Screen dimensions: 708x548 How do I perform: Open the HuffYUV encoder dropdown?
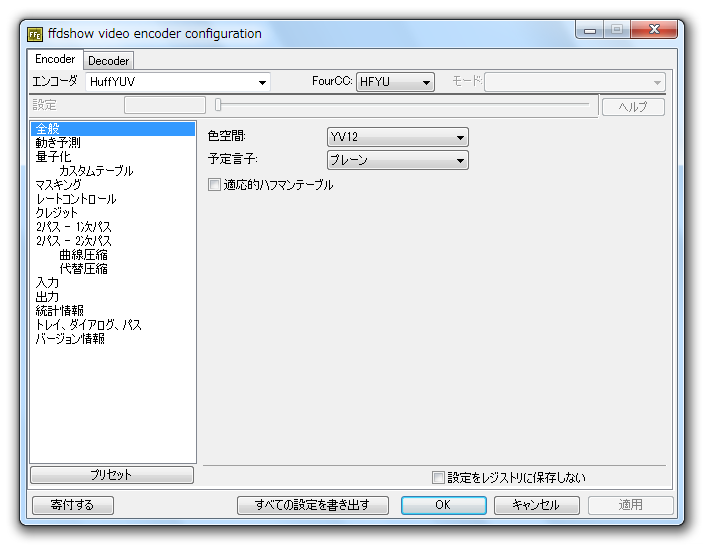click(177, 82)
